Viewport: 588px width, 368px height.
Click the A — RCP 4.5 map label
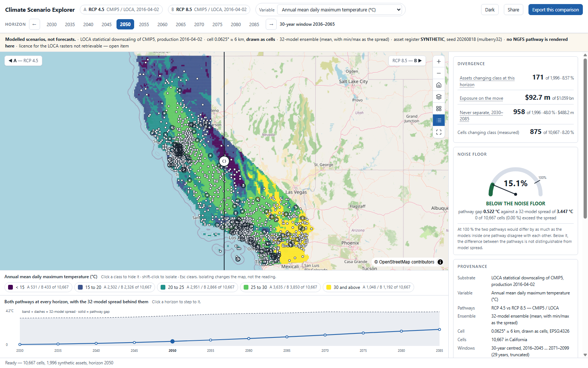(23, 61)
